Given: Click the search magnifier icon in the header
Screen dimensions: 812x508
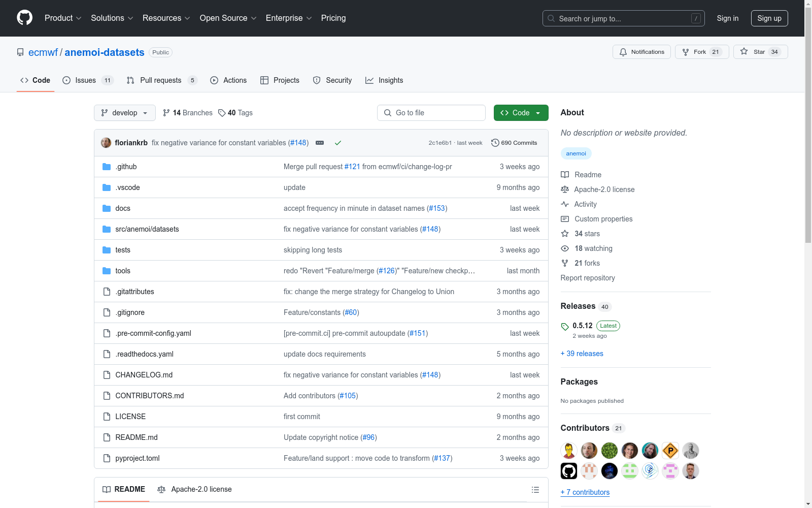Looking at the screenshot, I should pos(551,18).
